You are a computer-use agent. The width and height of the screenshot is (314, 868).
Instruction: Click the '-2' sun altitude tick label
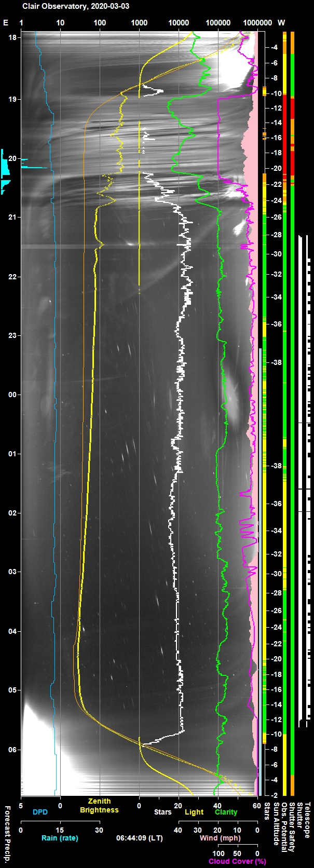[275, 795]
